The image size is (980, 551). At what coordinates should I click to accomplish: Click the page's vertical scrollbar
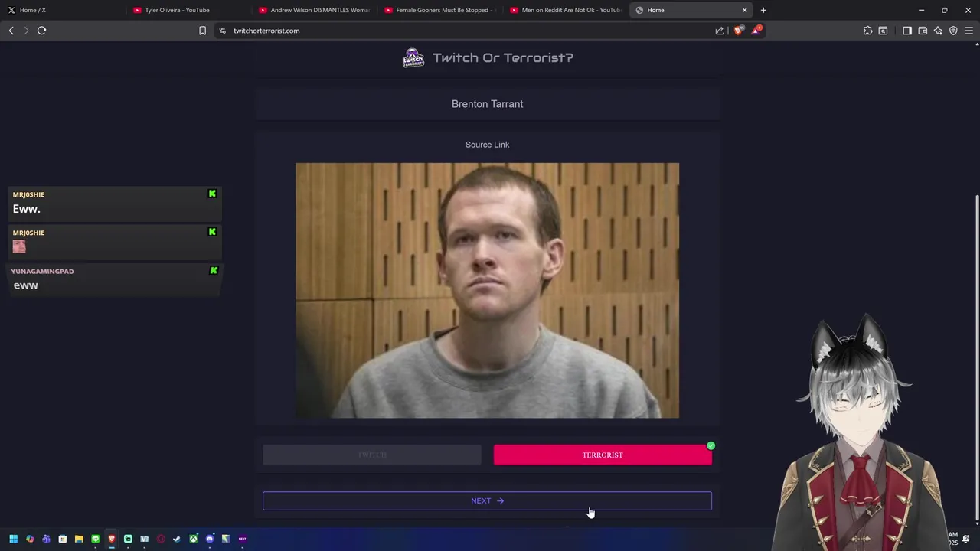coord(977,360)
